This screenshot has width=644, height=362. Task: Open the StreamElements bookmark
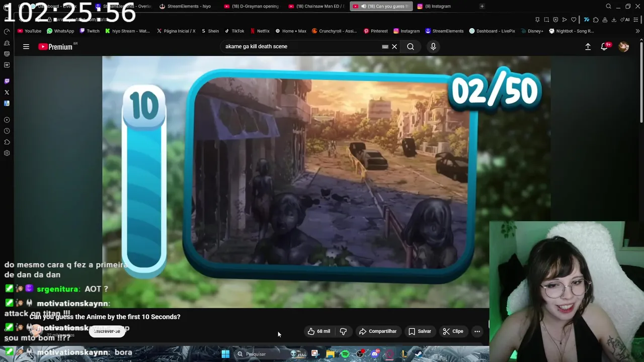pos(444,31)
